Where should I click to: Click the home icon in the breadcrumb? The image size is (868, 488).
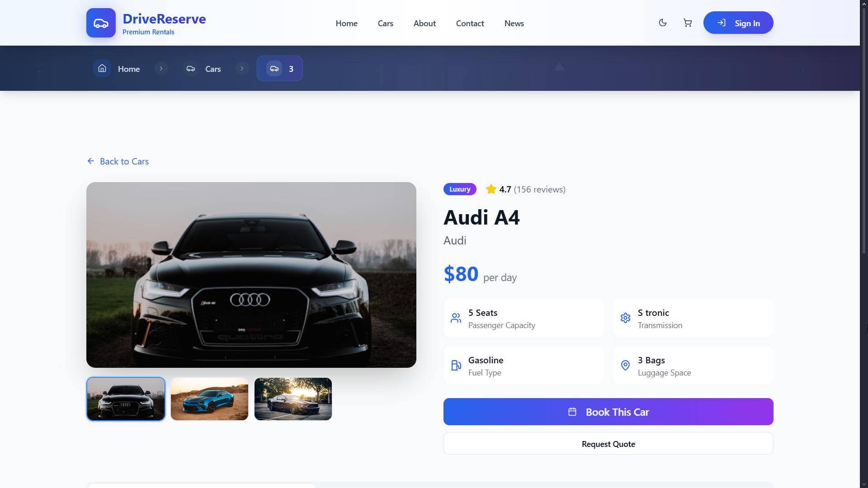pyautogui.click(x=102, y=68)
